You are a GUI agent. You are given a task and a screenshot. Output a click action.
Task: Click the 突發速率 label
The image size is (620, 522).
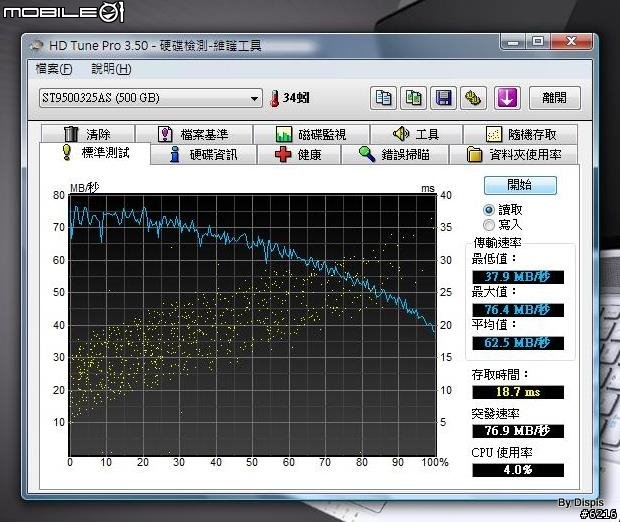click(495, 414)
